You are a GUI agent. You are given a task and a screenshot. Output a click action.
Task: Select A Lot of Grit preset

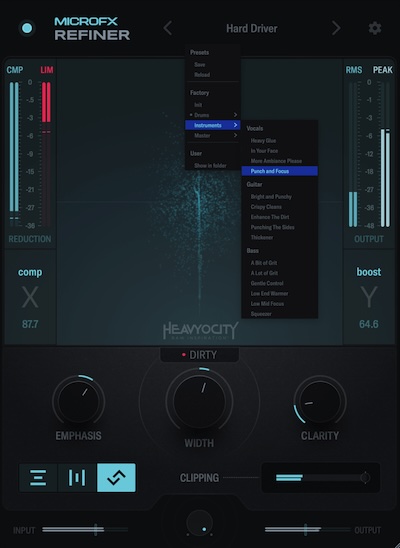tap(280, 273)
